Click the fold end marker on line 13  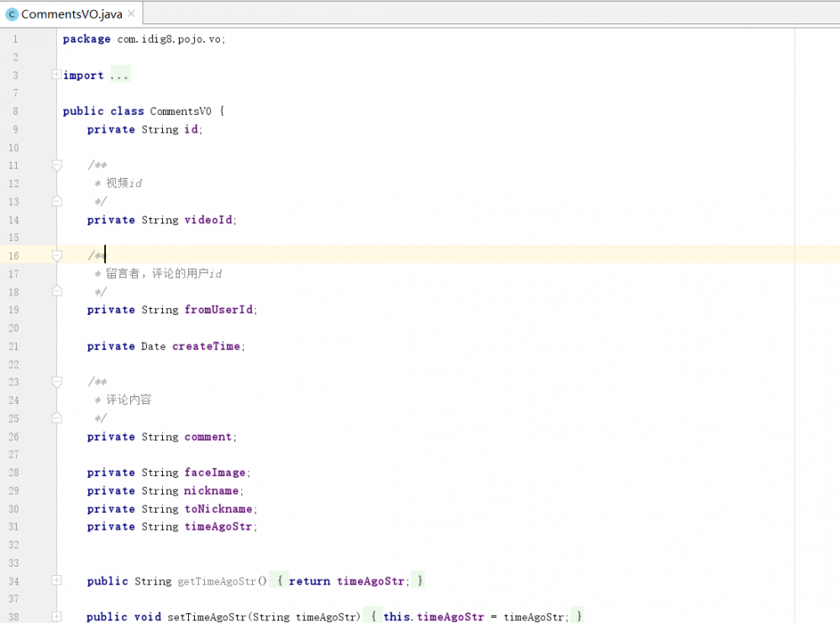click(x=57, y=202)
